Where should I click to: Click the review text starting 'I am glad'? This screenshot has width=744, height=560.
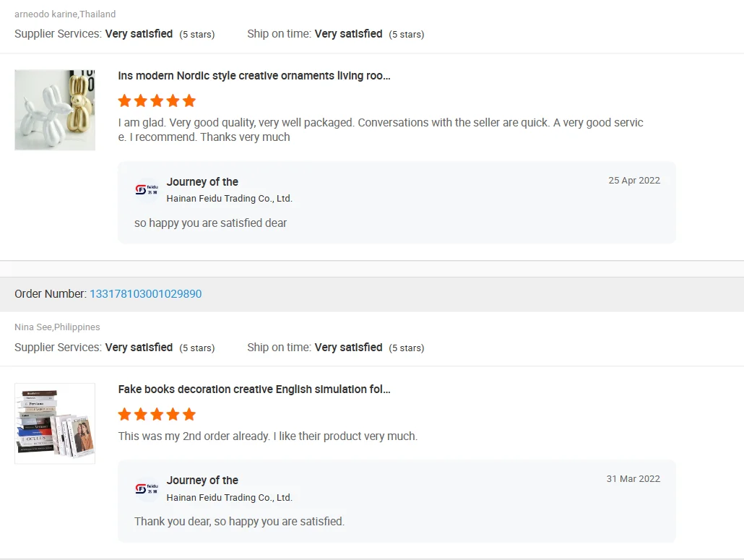click(380, 129)
